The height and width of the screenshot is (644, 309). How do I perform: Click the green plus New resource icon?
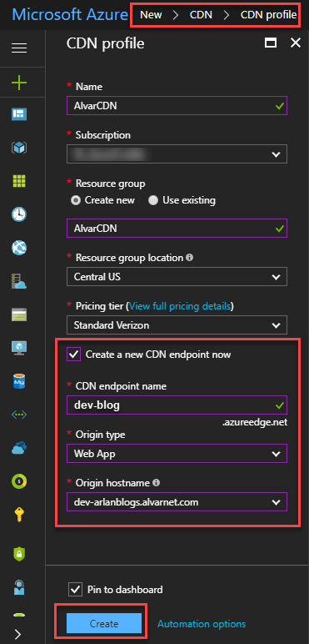pos(19,83)
